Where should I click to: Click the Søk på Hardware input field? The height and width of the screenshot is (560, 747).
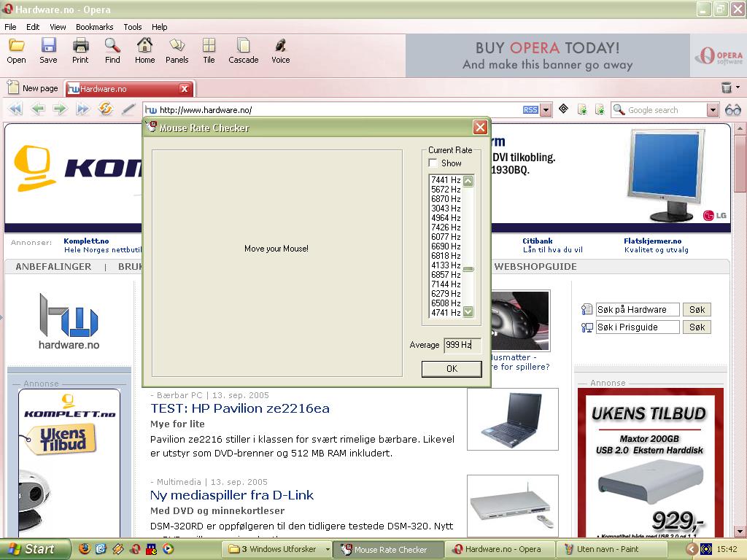point(638,309)
